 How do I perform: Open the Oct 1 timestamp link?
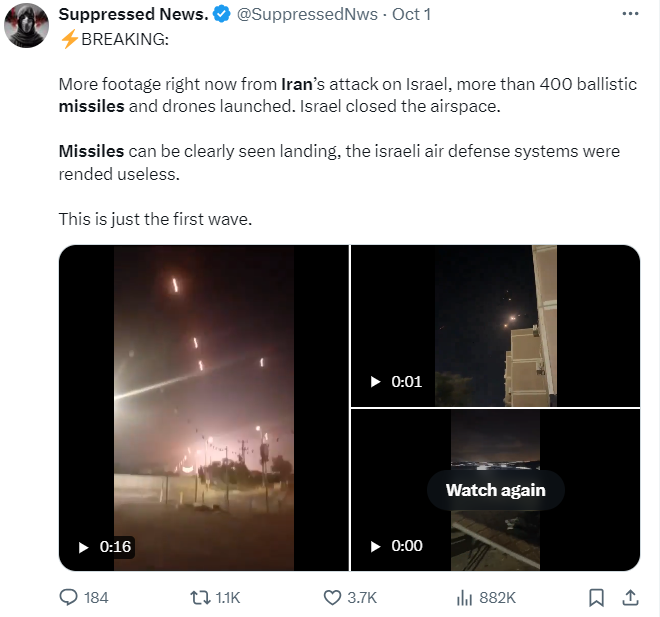(x=412, y=15)
